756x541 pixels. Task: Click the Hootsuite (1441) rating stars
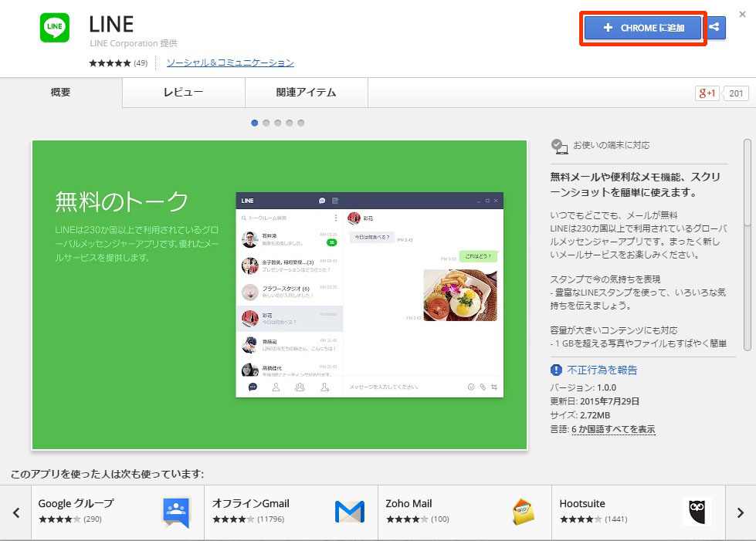click(581, 519)
